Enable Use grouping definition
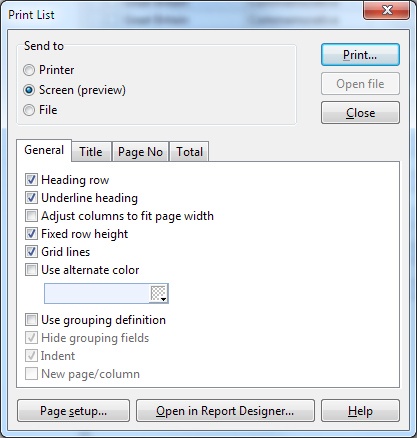The image size is (417, 438). tap(31, 320)
